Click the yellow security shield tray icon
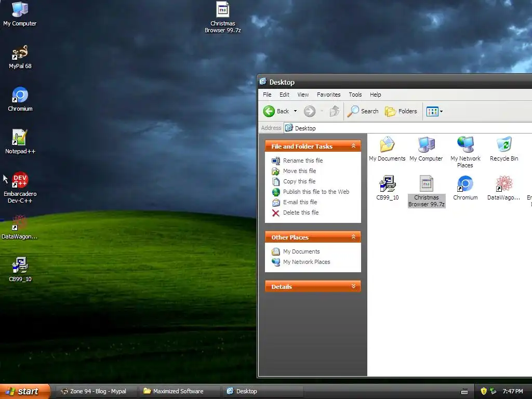 [x=484, y=391]
